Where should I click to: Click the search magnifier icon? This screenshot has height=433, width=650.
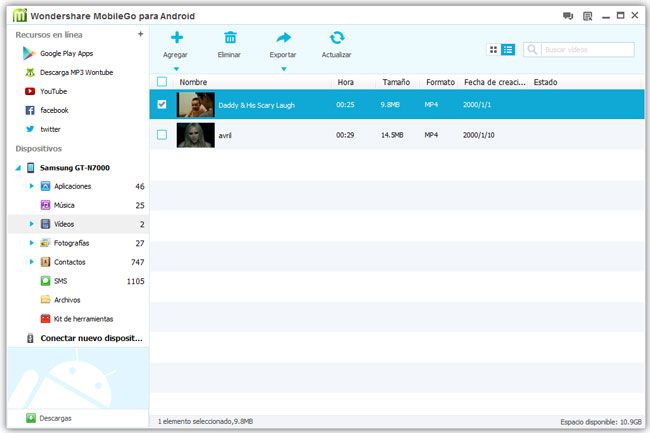[x=532, y=50]
